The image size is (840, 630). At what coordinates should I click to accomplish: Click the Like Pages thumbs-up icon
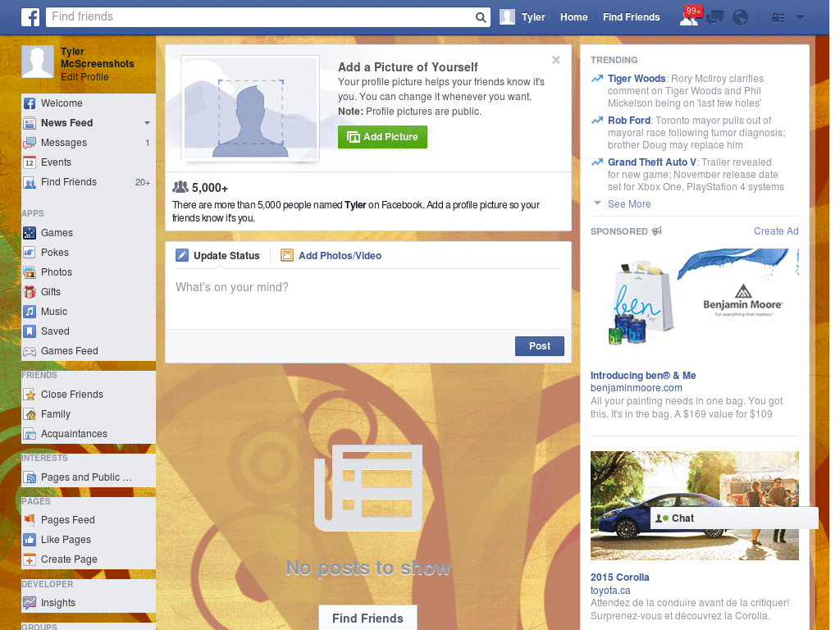pyautogui.click(x=30, y=540)
